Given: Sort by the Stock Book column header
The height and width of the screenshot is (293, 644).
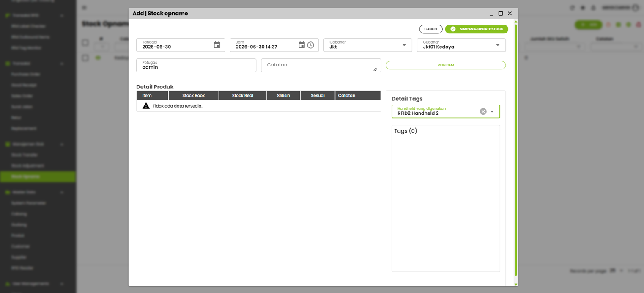Looking at the screenshot, I should [x=194, y=96].
